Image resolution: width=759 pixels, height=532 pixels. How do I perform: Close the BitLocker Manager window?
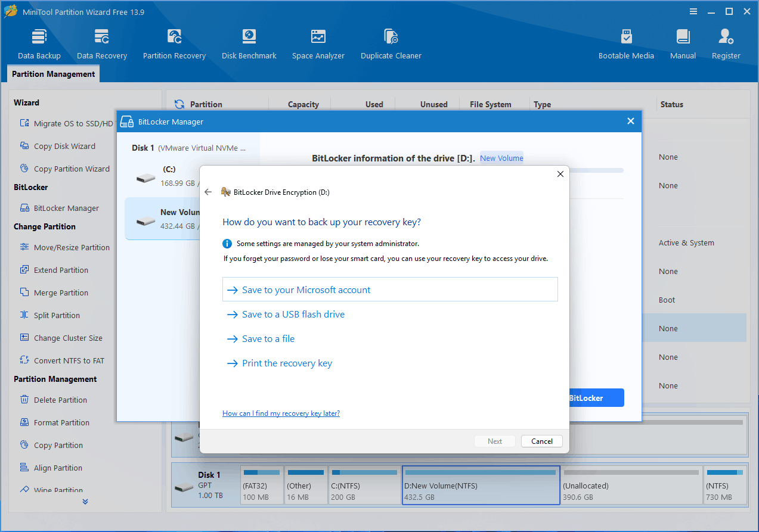coord(631,121)
